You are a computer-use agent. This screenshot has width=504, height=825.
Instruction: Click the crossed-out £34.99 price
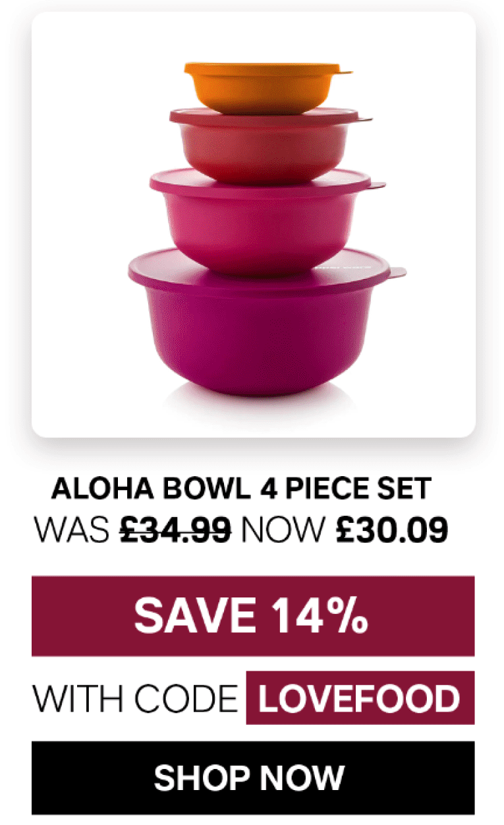175,529
